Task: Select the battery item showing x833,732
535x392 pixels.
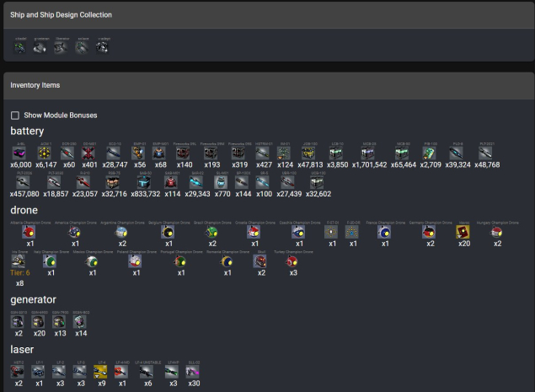Action: 143,182
